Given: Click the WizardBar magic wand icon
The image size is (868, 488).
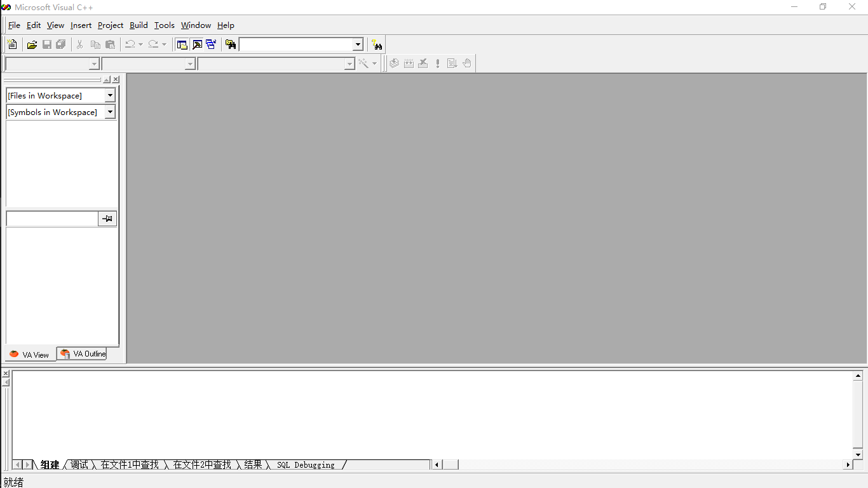Looking at the screenshot, I should 363,64.
